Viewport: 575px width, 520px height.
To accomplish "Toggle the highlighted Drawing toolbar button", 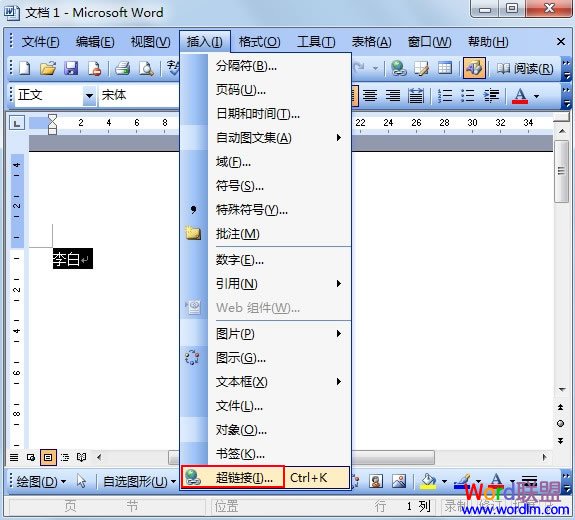I will (474, 68).
